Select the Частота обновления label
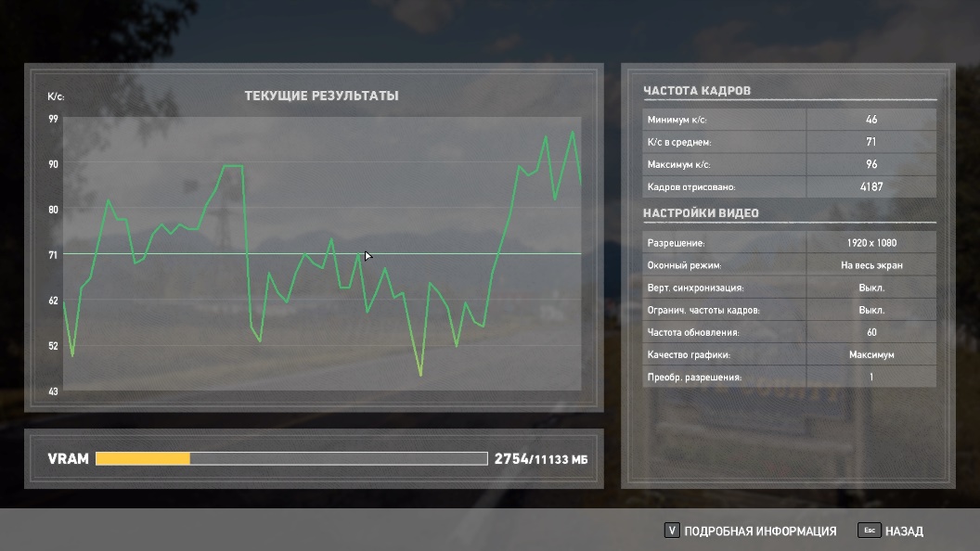 click(693, 332)
